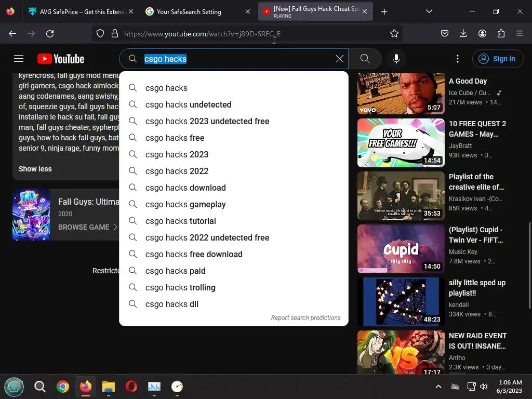Sign in to YouTube
Screen dimensions: 532x399
[497, 59]
